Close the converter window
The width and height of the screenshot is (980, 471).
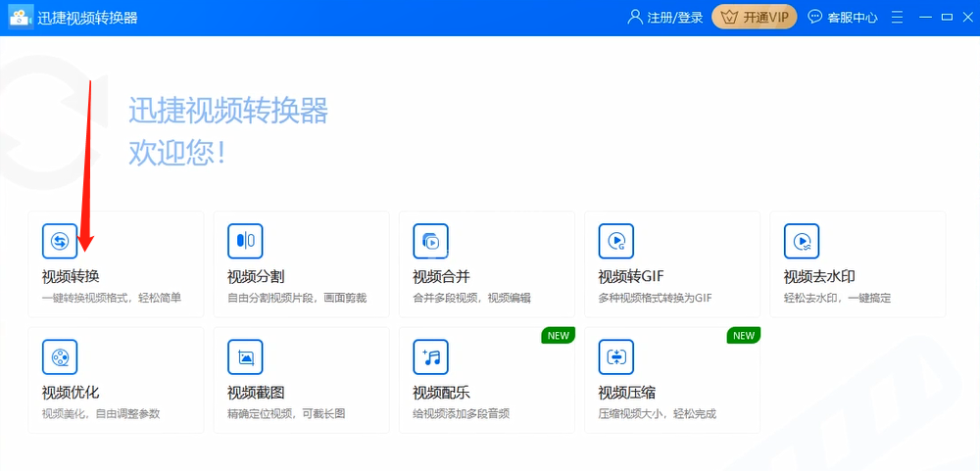pos(967,18)
